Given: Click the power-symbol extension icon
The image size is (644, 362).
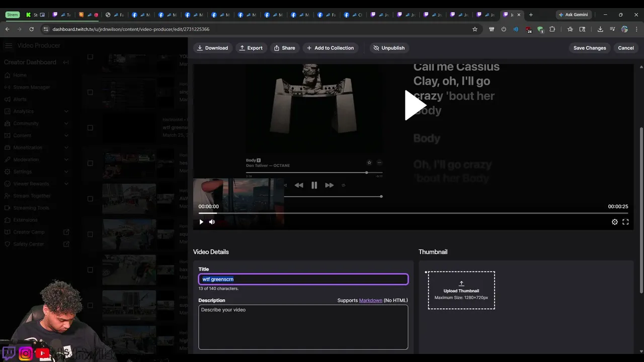Looking at the screenshot, I should [x=504, y=29].
